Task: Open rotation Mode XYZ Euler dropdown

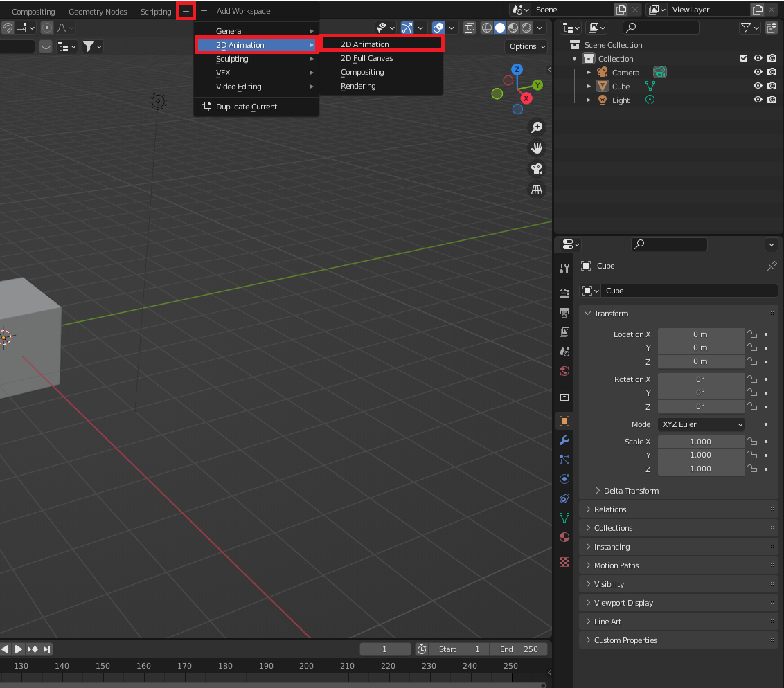Action: pyautogui.click(x=701, y=424)
